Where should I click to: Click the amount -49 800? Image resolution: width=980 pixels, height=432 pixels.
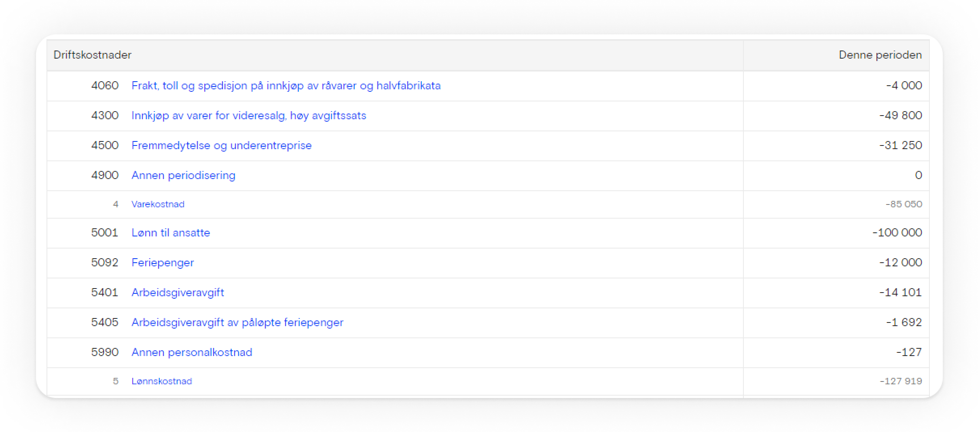click(x=901, y=116)
